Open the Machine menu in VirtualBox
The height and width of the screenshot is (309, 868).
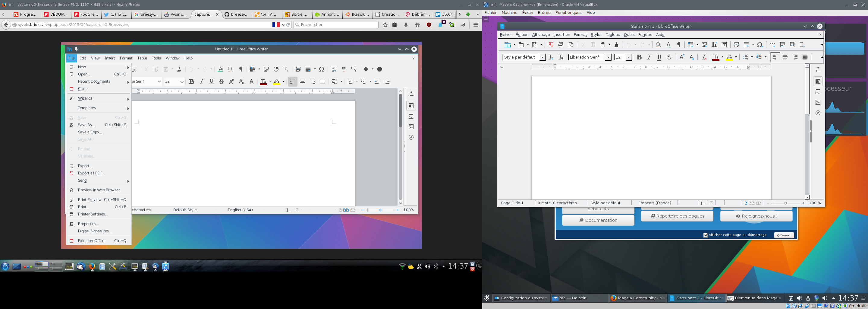click(509, 12)
